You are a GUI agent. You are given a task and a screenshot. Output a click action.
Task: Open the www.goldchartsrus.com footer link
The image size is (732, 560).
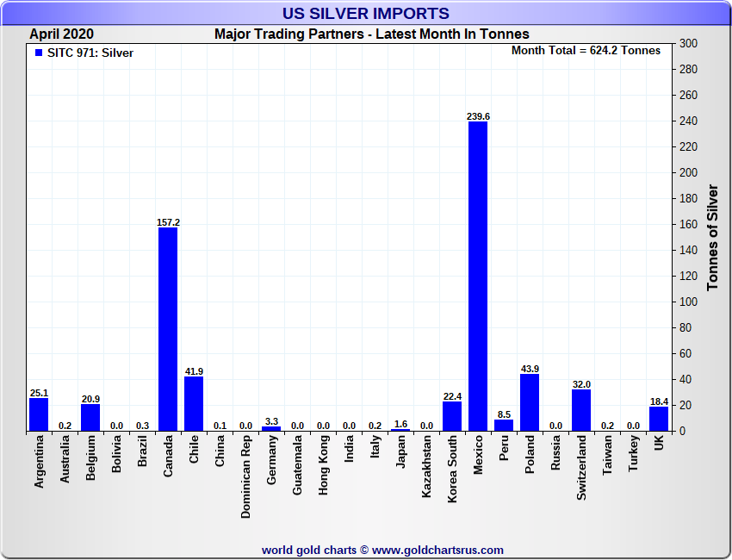click(x=437, y=551)
